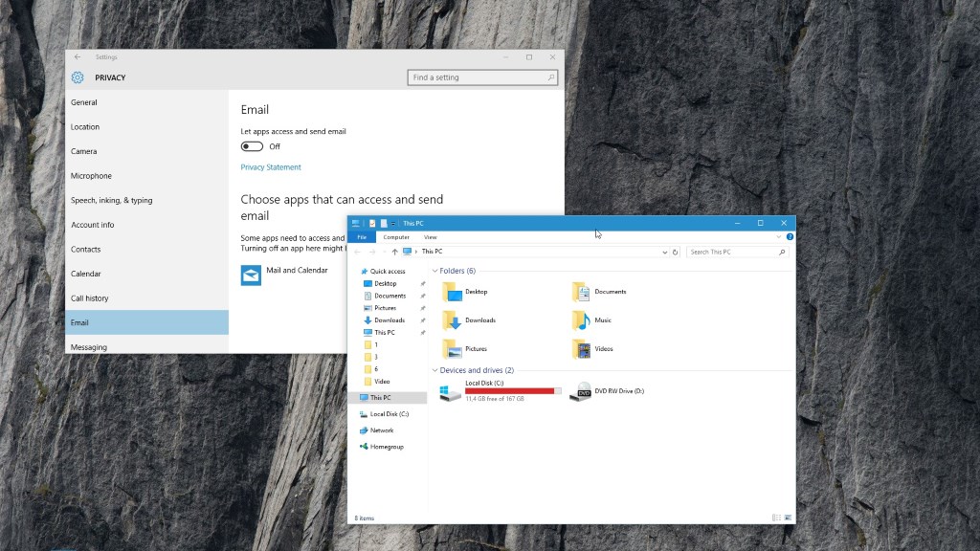Select Speech, inking, & typing category

[146, 201]
